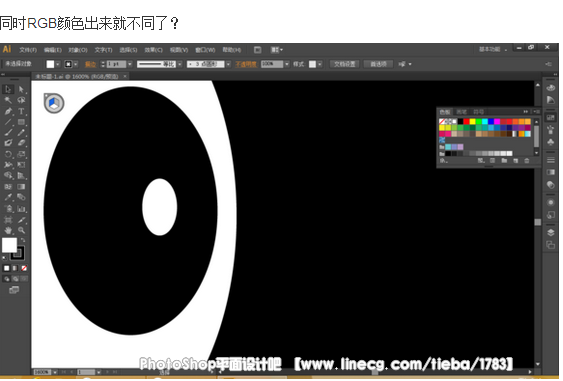Select the Symbol Sprayer tool

click(8, 209)
